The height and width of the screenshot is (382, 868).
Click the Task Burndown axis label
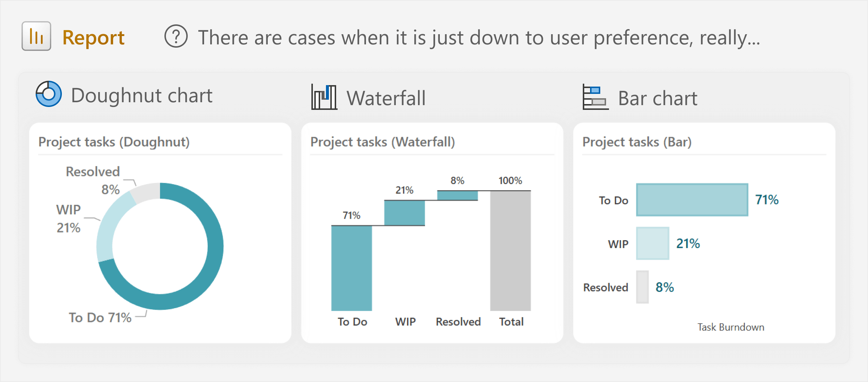730,327
